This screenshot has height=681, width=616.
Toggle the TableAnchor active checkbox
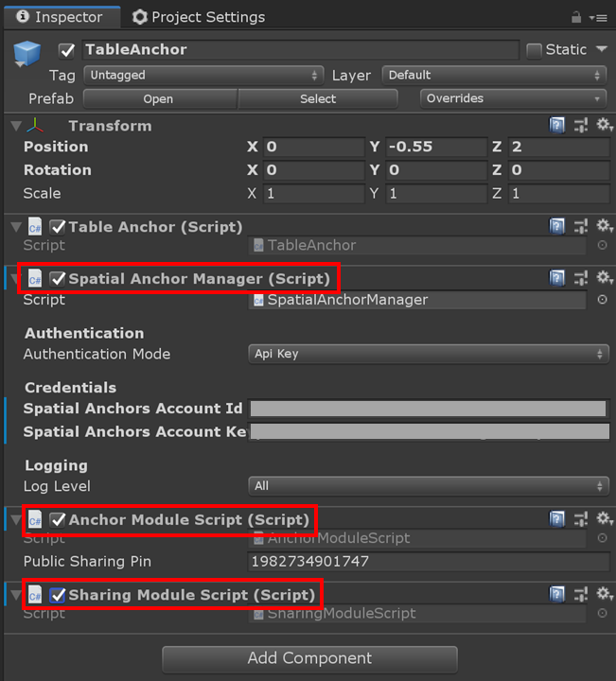66,50
